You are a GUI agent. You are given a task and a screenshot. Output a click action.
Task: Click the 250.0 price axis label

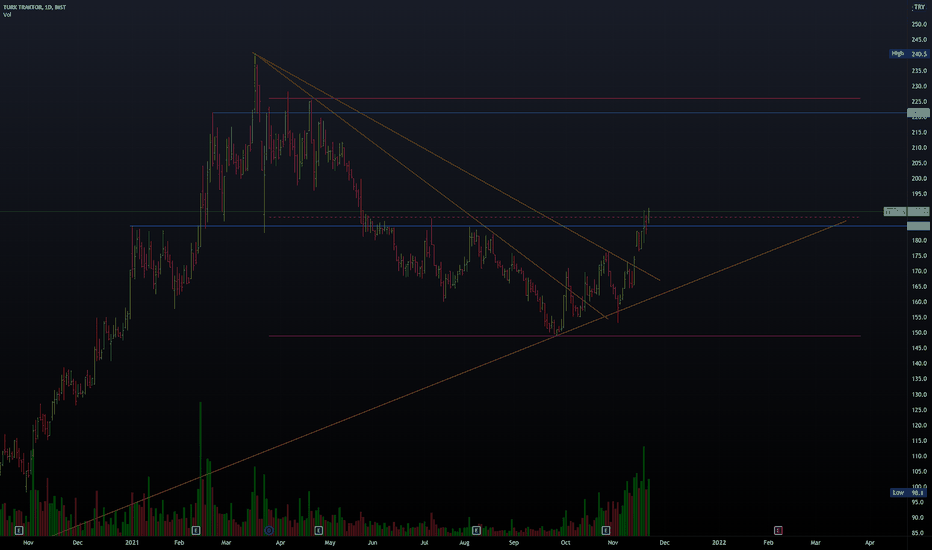pos(919,24)
